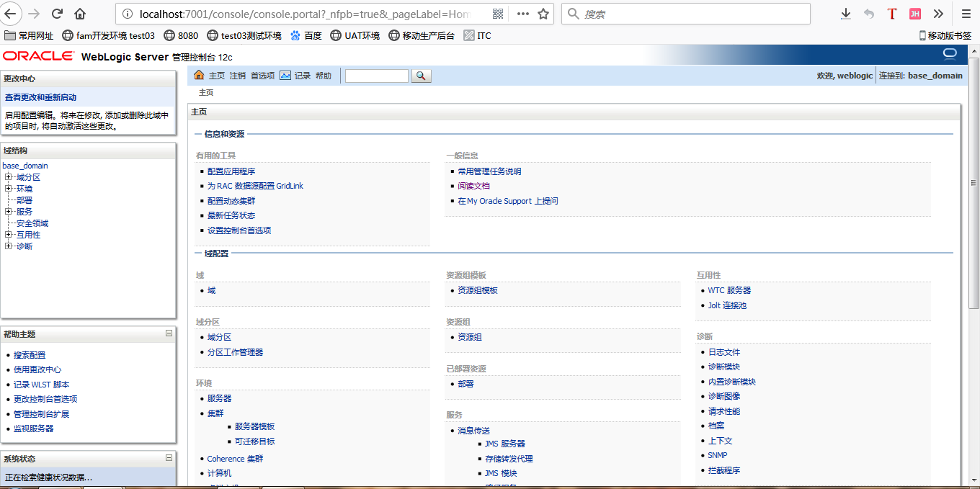Image resolution: width=980 pixels, height=489 pixels.
Task: Expand the 域分区 tree node
Action: pyautogui.click(x=8, y=177)
